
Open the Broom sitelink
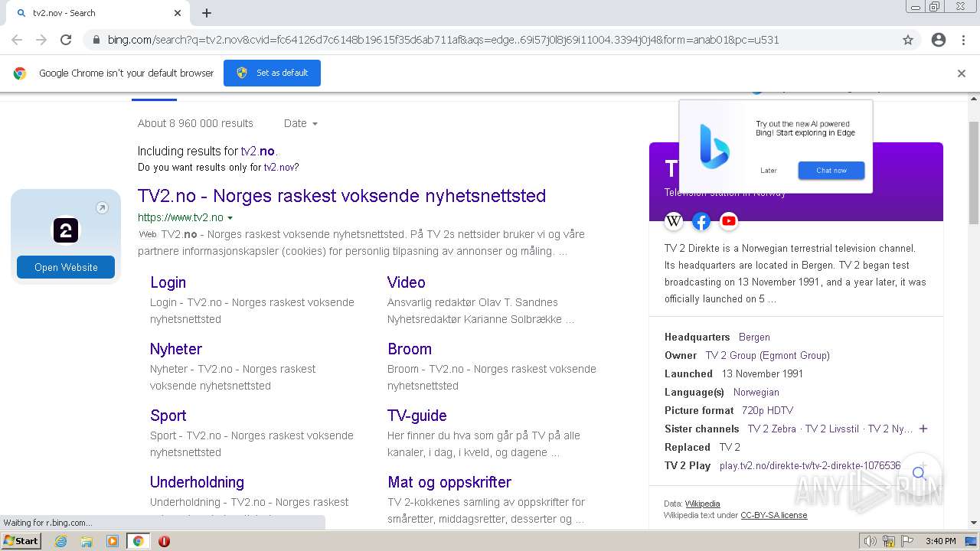pyautogui.click(x=409, y=349)
